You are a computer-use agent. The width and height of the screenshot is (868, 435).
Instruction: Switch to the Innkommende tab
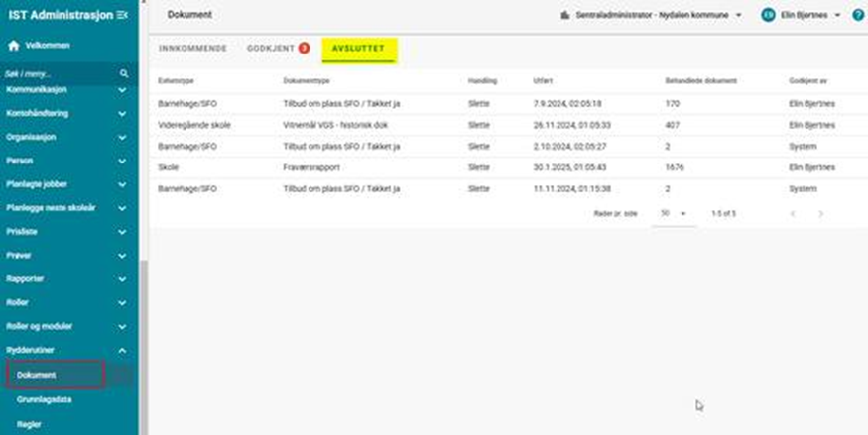pyautogui.click(x=192, y=48)
